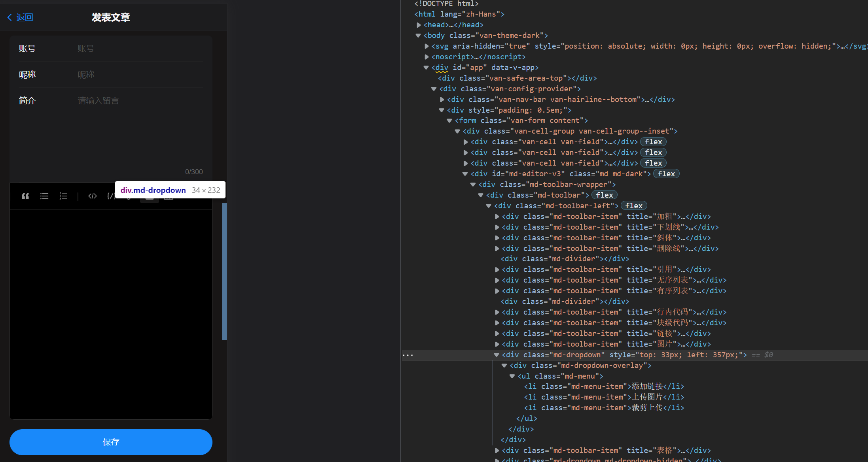Collapse the body van-theme-dark node
The image size is (868, 462).
[418, 36]
